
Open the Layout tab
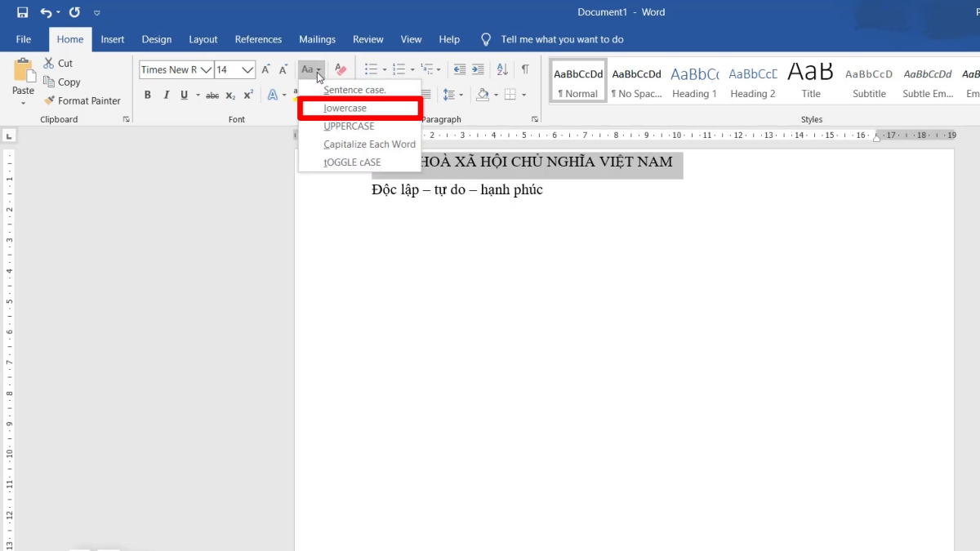pos(203,39)
